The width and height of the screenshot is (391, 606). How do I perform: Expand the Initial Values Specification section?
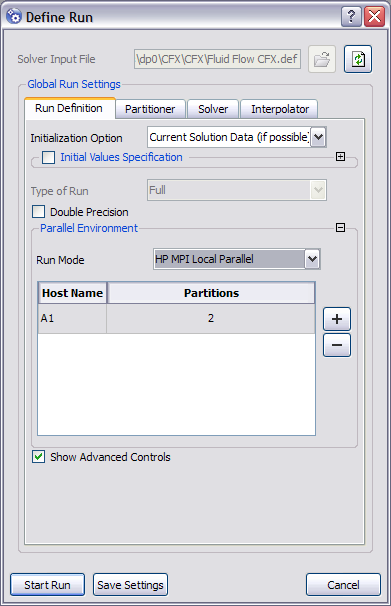340,157
